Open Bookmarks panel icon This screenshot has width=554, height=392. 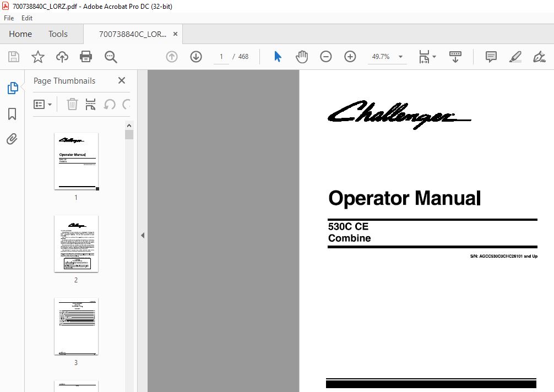pyautogui.click(x=12, y=114)
